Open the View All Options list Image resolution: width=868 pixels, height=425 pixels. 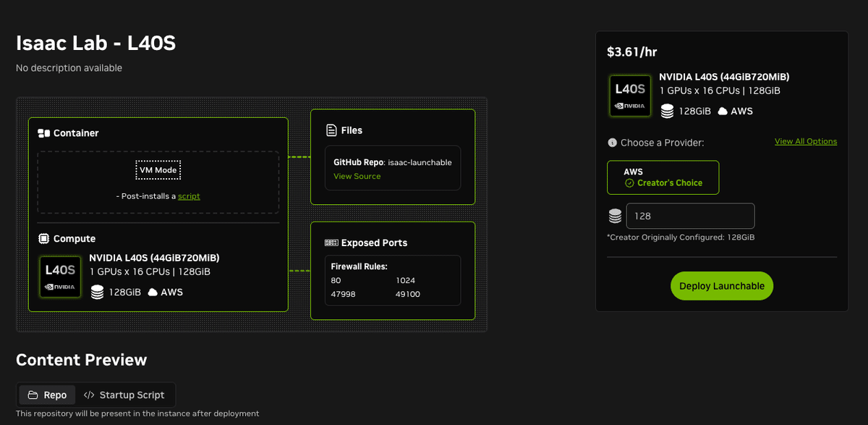(x=806, y=140)
